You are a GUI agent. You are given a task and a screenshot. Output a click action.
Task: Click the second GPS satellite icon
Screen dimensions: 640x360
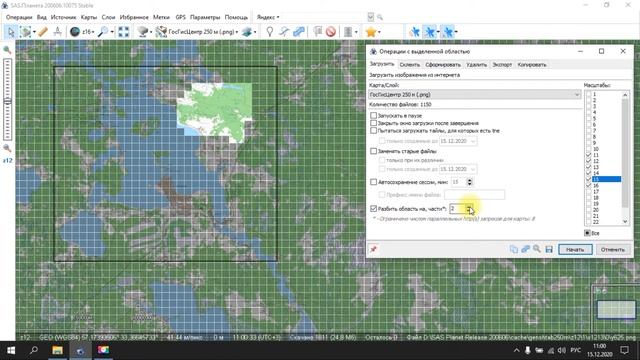430,32
